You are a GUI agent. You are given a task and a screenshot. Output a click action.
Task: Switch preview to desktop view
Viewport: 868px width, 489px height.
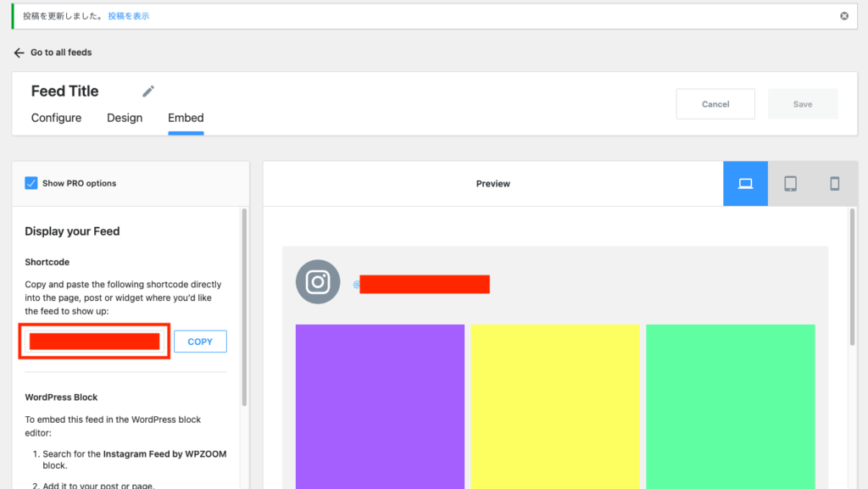coord(745,183)
